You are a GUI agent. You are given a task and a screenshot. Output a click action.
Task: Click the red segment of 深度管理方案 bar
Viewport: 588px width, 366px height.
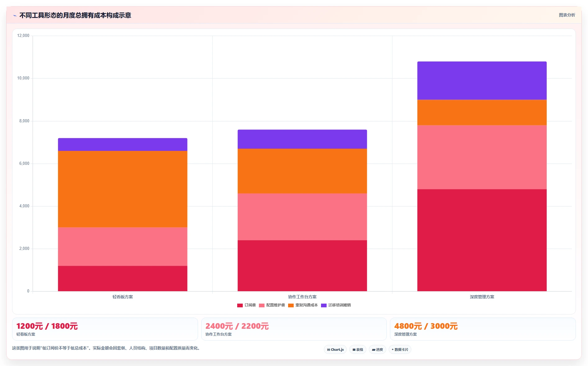click(482, 240)
